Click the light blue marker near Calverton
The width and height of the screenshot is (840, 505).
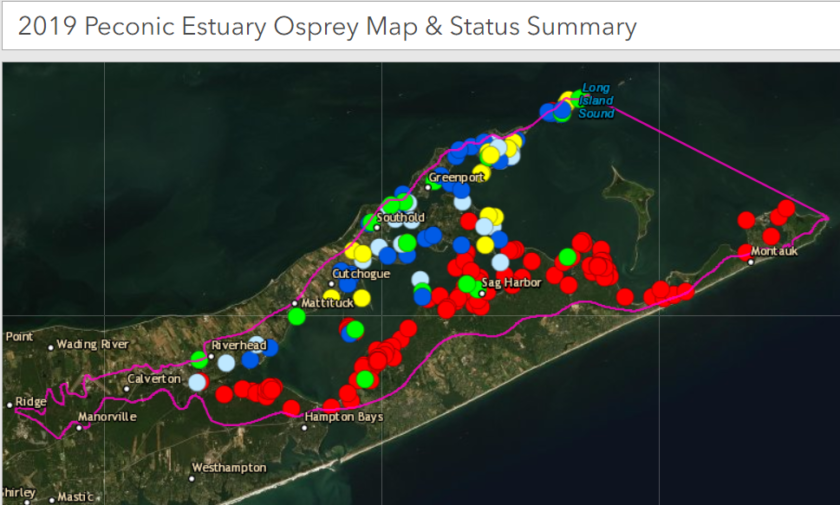coord(198,382)
